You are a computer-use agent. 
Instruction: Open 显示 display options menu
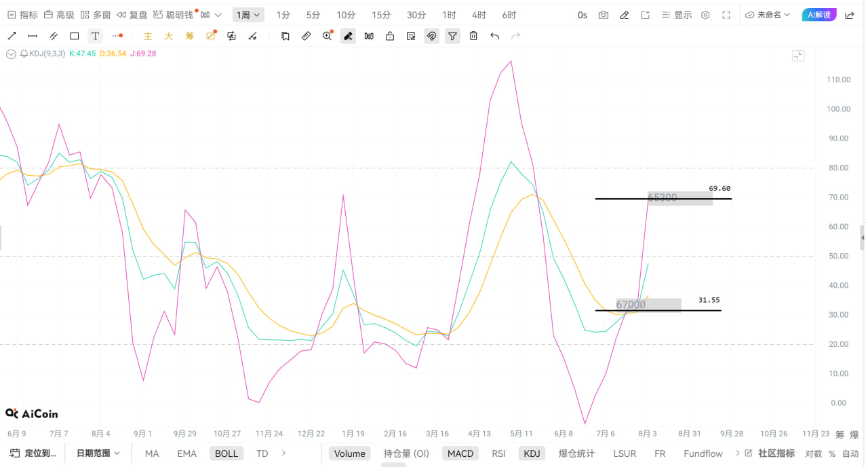[x=677, y=15]
